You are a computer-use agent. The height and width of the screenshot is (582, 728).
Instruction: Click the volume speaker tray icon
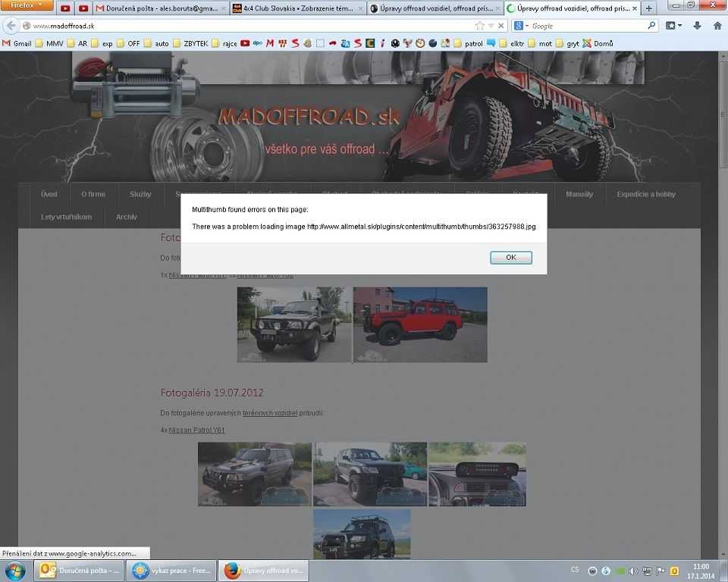pos(633,571)
